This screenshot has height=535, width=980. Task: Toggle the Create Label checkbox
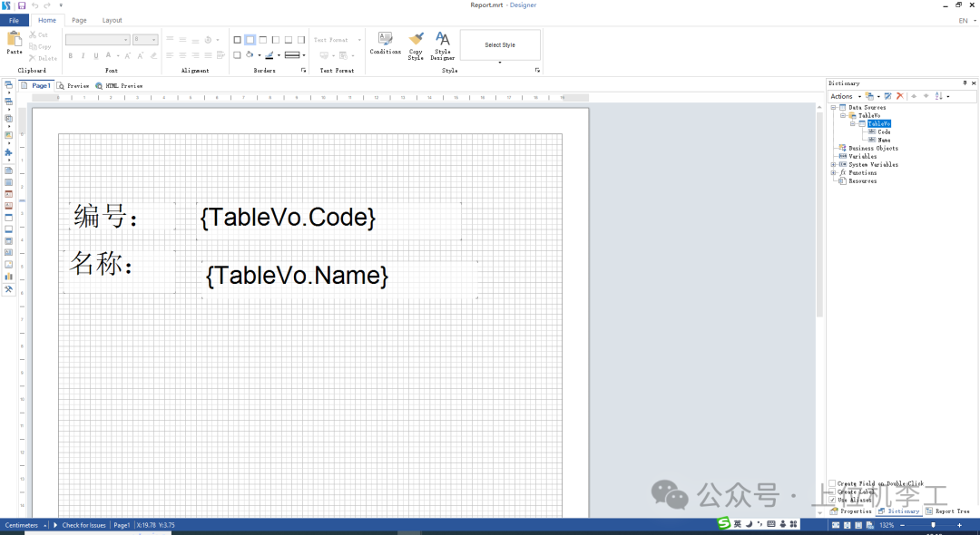(832, 491)
